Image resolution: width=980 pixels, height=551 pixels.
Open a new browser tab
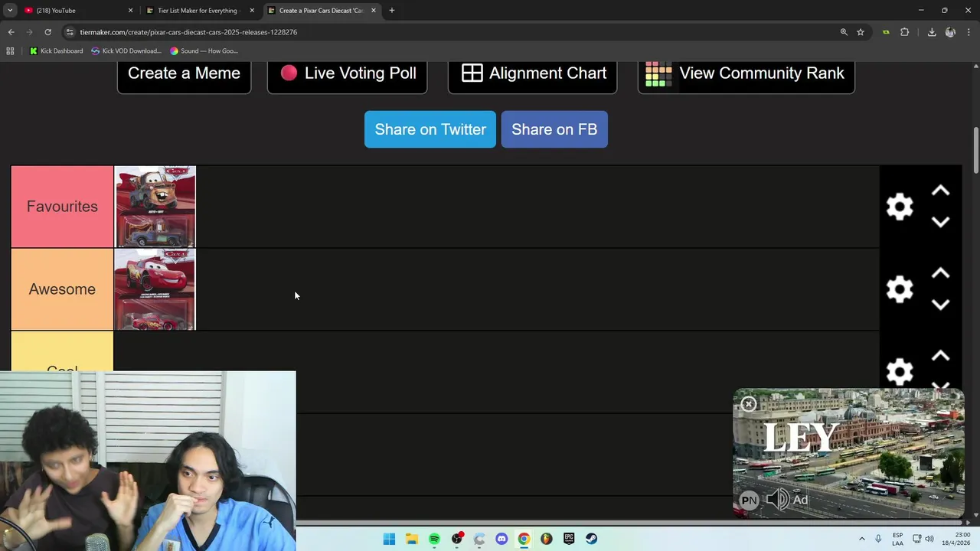click(x=392, y=11)
